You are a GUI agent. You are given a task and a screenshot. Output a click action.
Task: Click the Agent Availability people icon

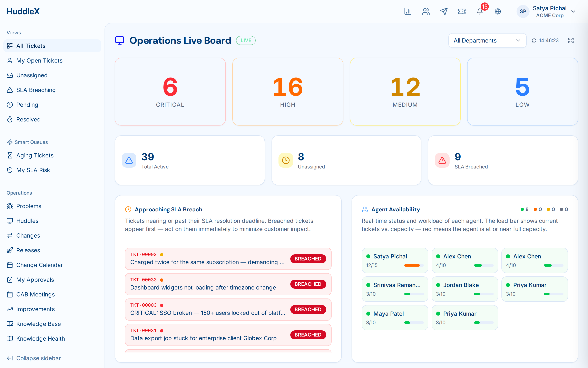pos(365,209)
